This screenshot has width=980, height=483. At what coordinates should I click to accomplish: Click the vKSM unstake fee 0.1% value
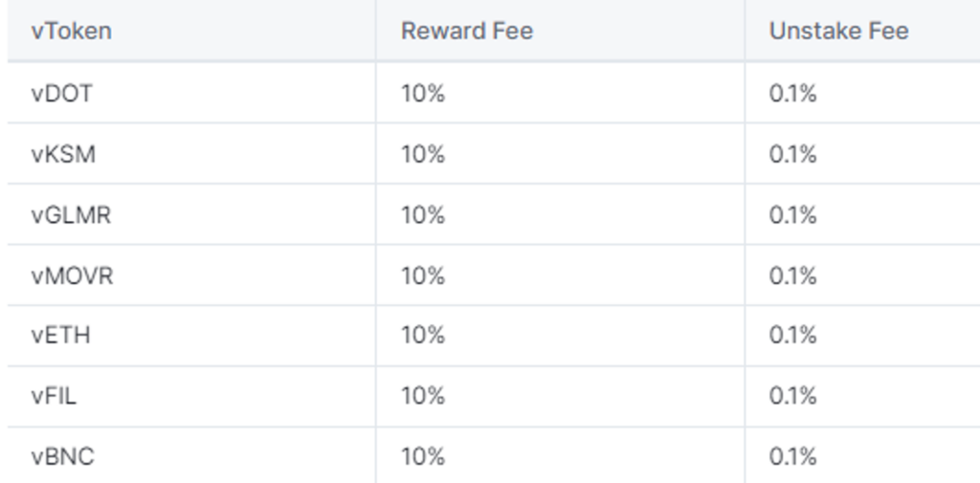pyautogui.click(x=792, y=154)
